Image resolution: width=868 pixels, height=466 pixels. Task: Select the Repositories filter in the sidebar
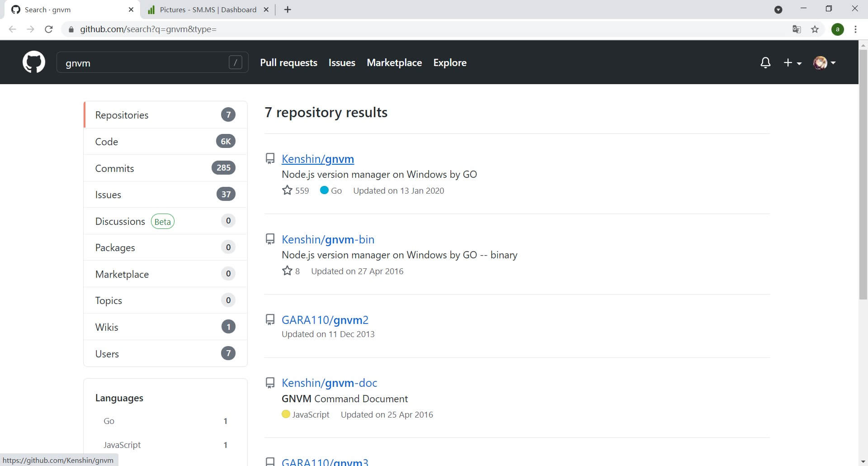pyautogui.click(x=165, y=115)
